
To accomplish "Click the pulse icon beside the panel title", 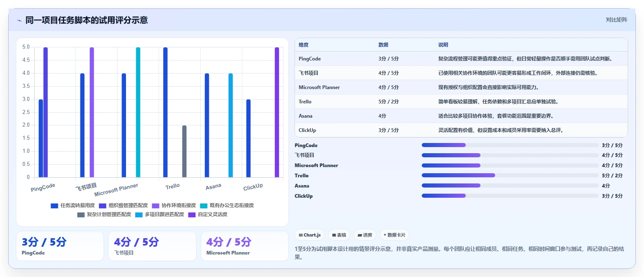I will 19,20.
